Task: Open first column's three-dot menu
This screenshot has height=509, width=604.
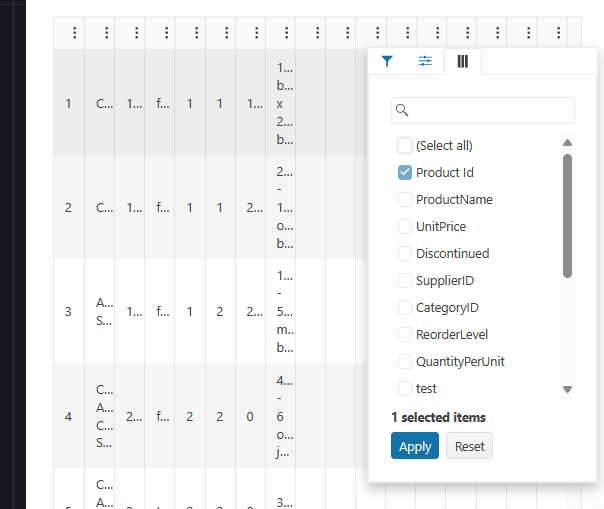Action: click(x=75, y=33)
